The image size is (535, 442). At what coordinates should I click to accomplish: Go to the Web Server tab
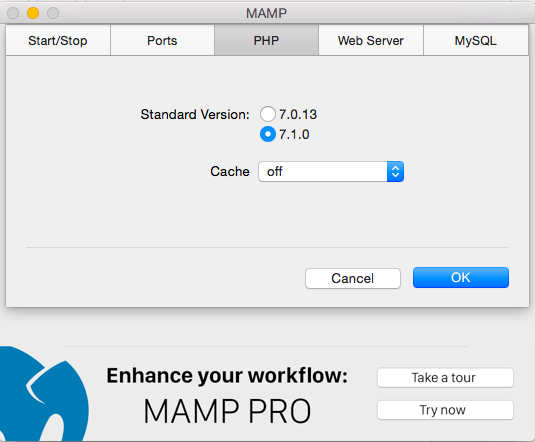tap(371, 41)
